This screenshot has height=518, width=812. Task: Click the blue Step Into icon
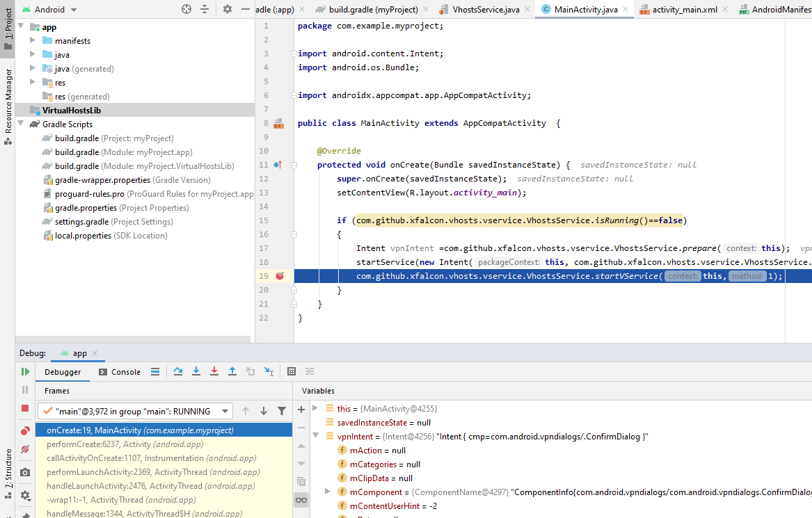(196, 372)
